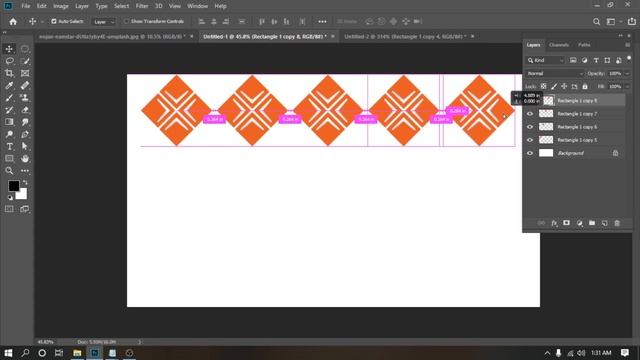Select the Dodge tool
The height and width of the screenshot is (360, 640).
point(9,134)
